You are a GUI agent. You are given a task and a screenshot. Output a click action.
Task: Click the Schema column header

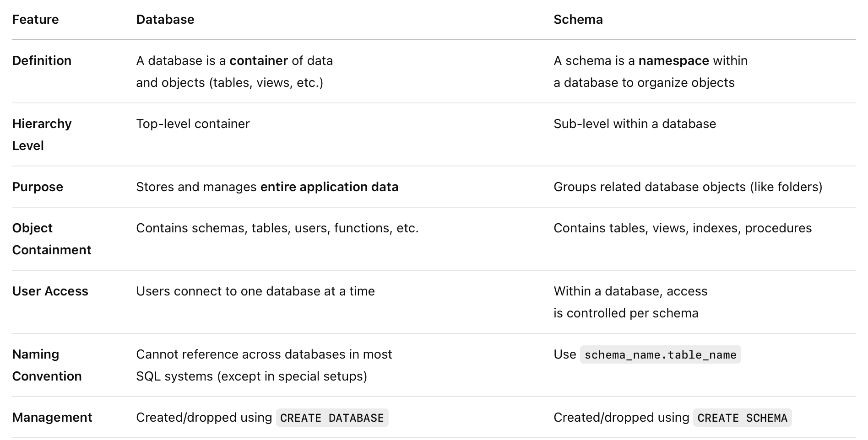click(578, 20)
